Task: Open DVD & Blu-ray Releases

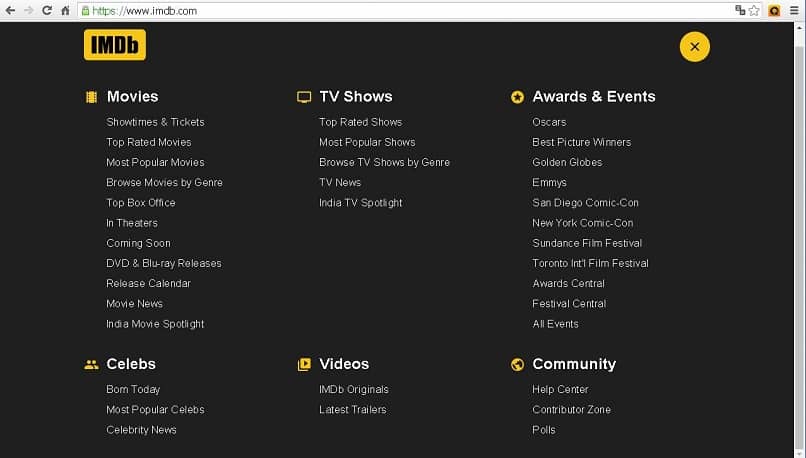Action: point(164,263)
